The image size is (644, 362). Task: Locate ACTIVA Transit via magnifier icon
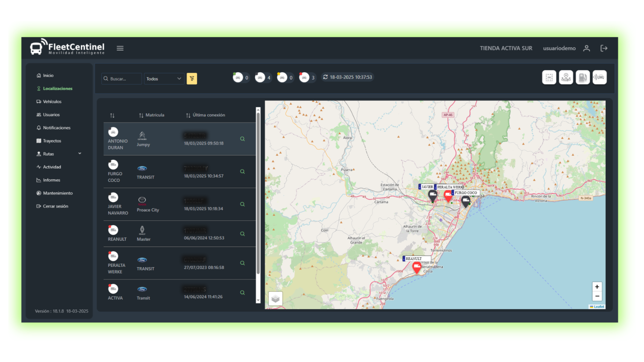[243, 293]
